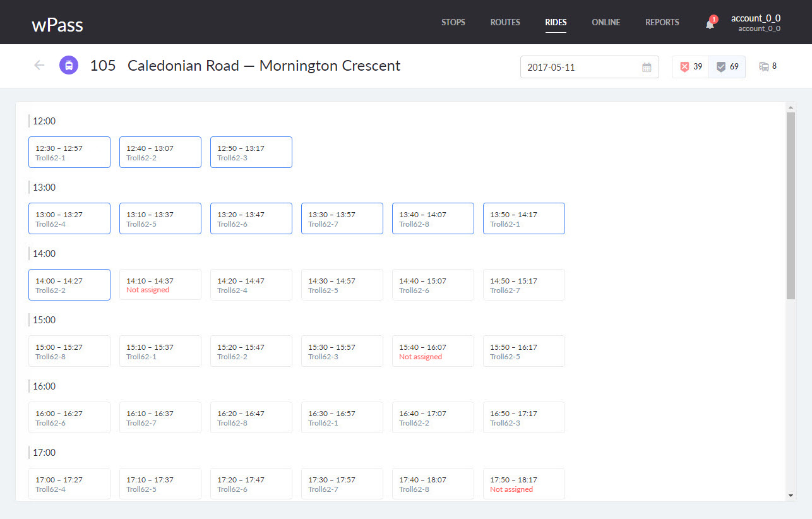Go to the Online tab
Image resolution: width=812 pixels, height=519 pixels.
coord(606,22)
